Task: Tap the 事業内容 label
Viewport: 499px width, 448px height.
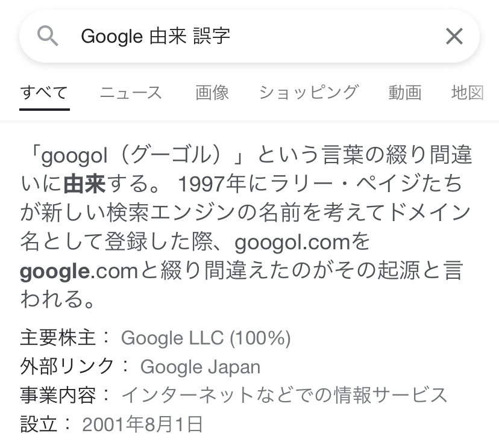Action: (x=58, y=395)
